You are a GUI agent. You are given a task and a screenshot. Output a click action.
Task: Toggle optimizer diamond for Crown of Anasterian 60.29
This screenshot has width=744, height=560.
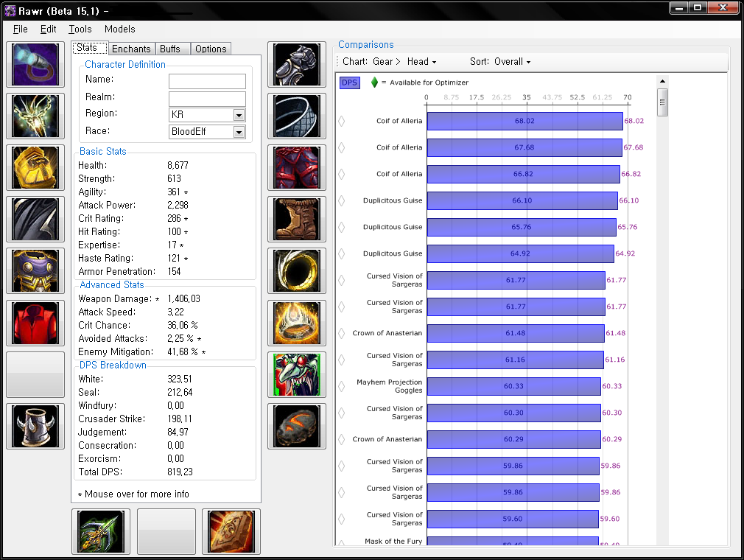(342, 439)
